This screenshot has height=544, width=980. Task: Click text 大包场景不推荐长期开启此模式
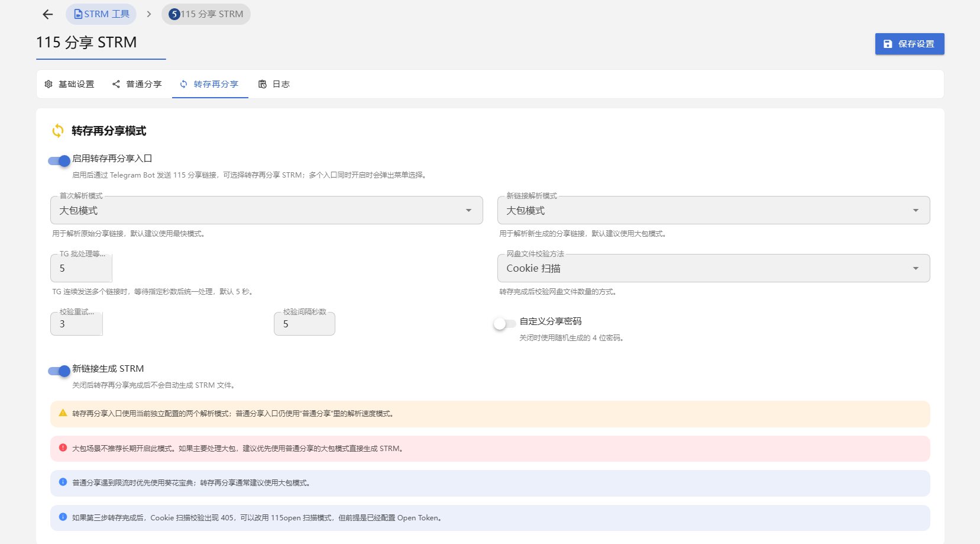(124, 449)
